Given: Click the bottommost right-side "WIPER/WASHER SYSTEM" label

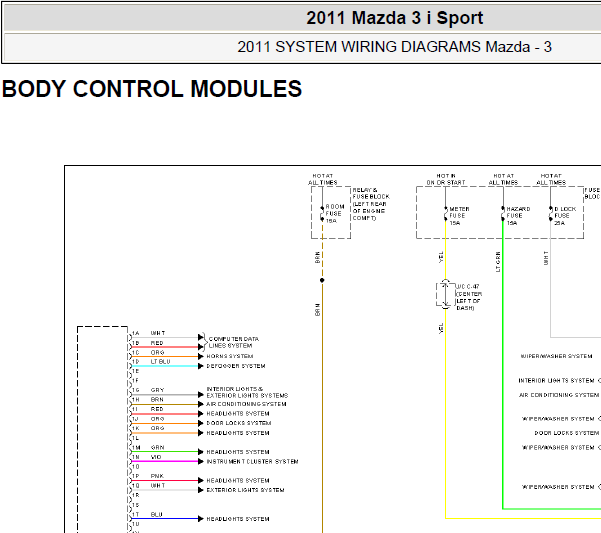Looking at the screenshot, I should click(x=558, y=487).
